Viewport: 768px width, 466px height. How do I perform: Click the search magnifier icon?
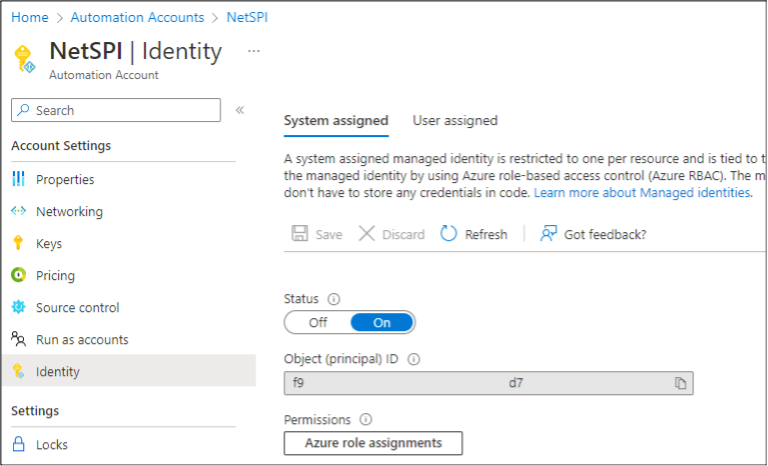(23, 110)
